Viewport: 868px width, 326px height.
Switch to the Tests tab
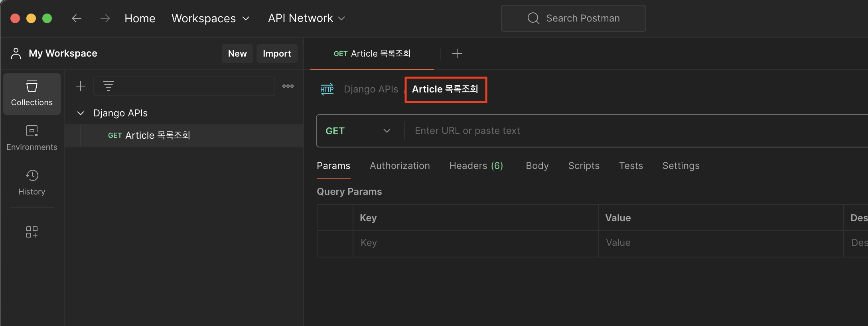click(631, 166)
